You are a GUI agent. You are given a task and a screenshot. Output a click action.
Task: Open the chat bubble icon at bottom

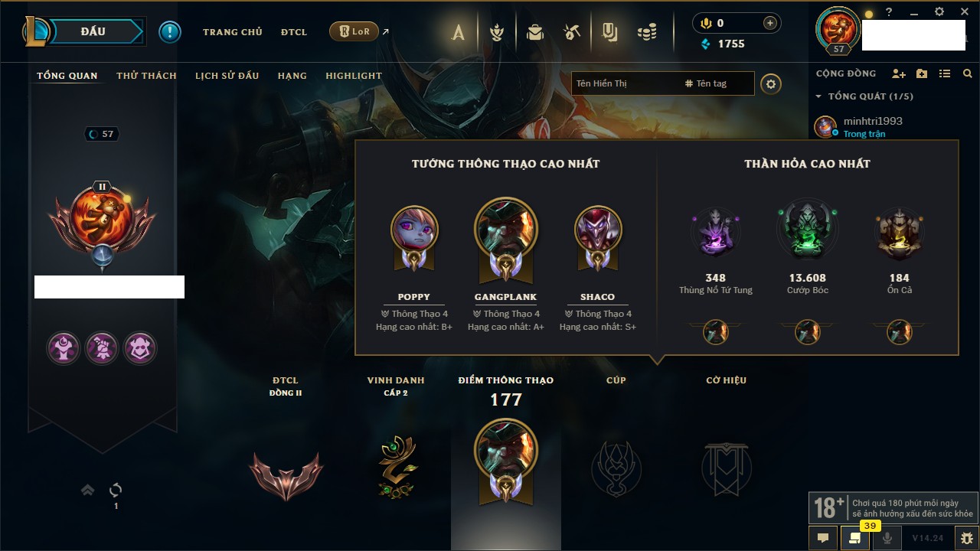click(823, 538)
